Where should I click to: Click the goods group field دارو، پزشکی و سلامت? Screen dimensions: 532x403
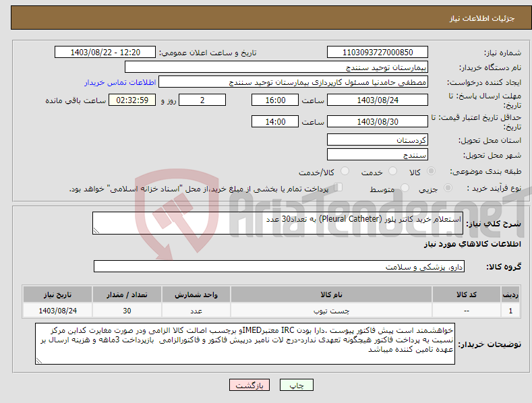[279, 266]
